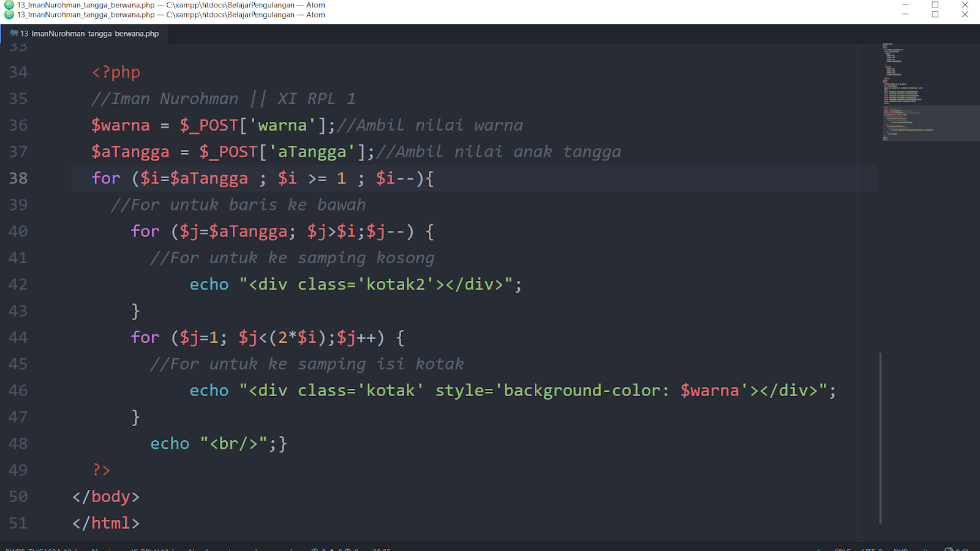
Task: Click the PHP elephant icon on the file tab
Action: pos(13,34)
